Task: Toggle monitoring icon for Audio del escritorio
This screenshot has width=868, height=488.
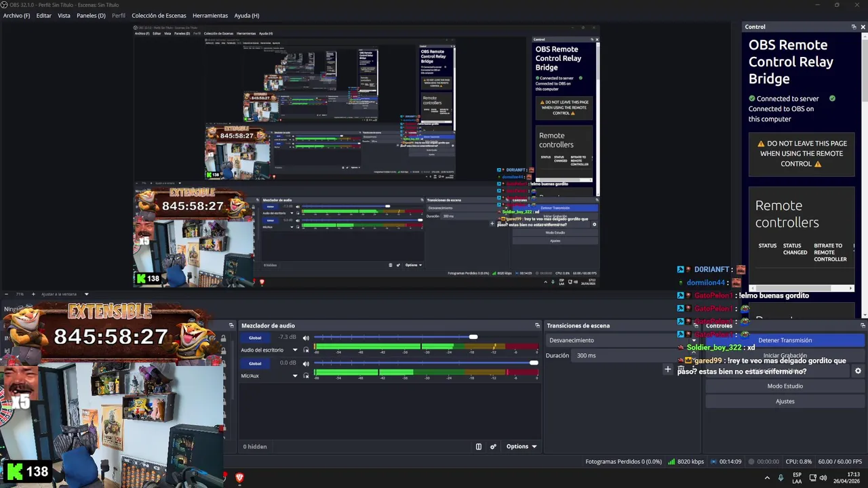Action: pos(306,350)
